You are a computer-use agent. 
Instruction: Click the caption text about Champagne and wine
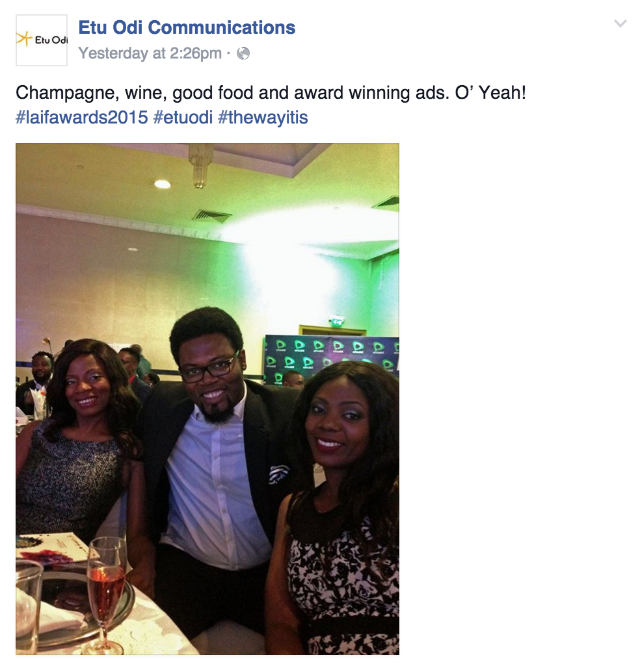[x=271, y=92]
